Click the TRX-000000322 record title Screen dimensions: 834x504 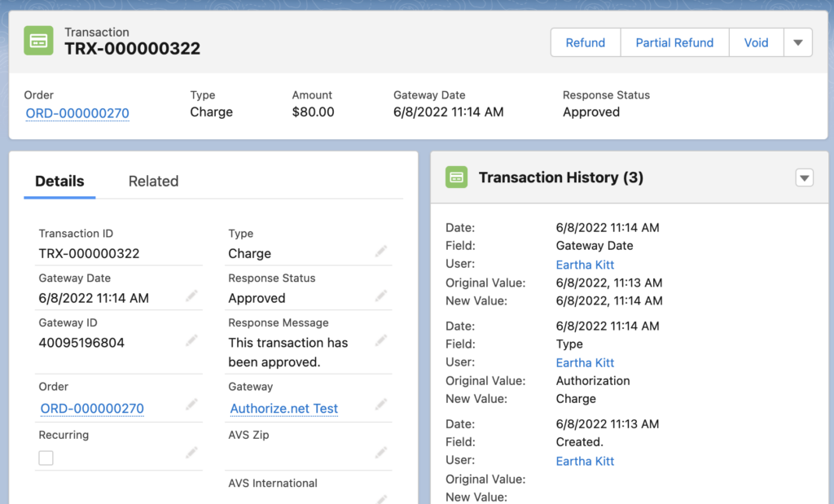click(x=133, y=48)
